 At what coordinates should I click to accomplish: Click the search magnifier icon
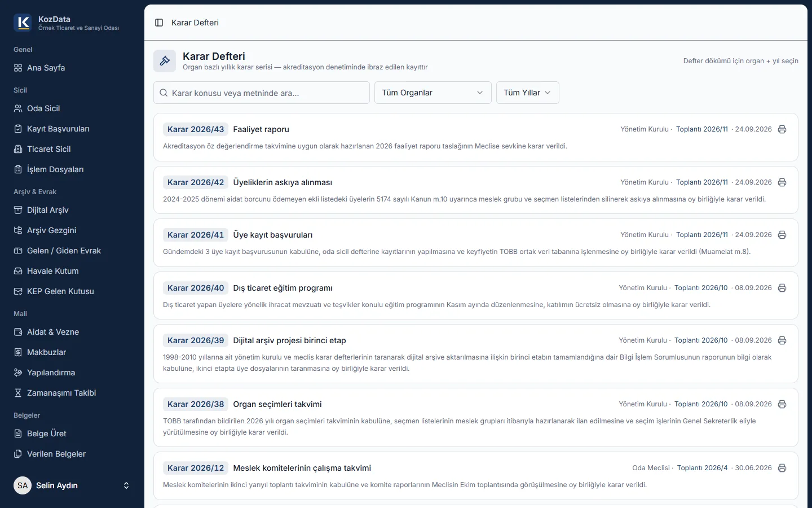click(x=164, y=93)
